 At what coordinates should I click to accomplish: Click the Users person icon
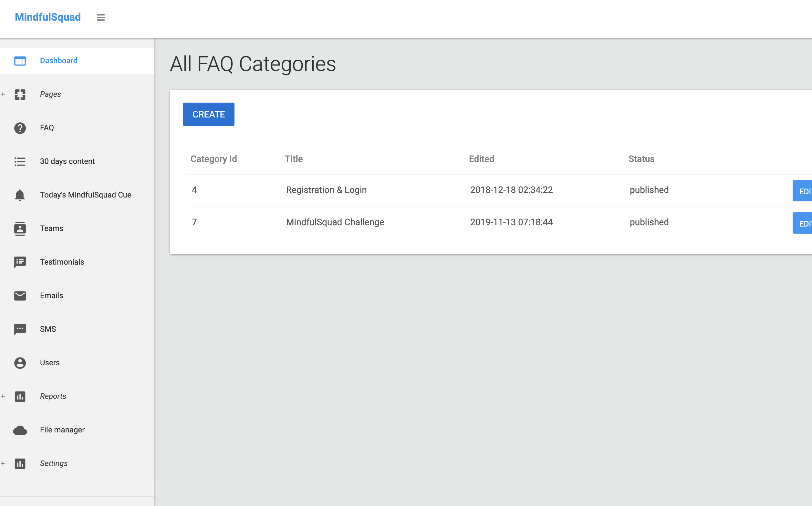[x=20, y=363]
